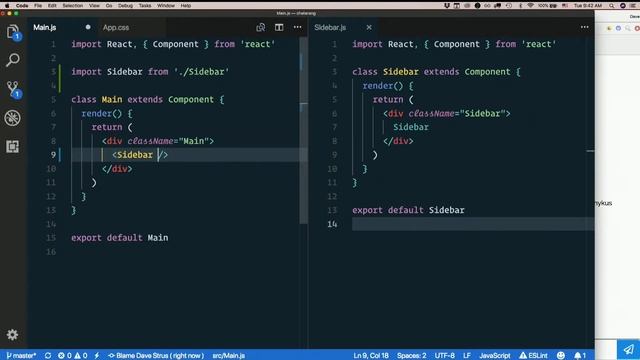Click the text 'export default Sidebar'
640x360 pixels.
[408, 210]
